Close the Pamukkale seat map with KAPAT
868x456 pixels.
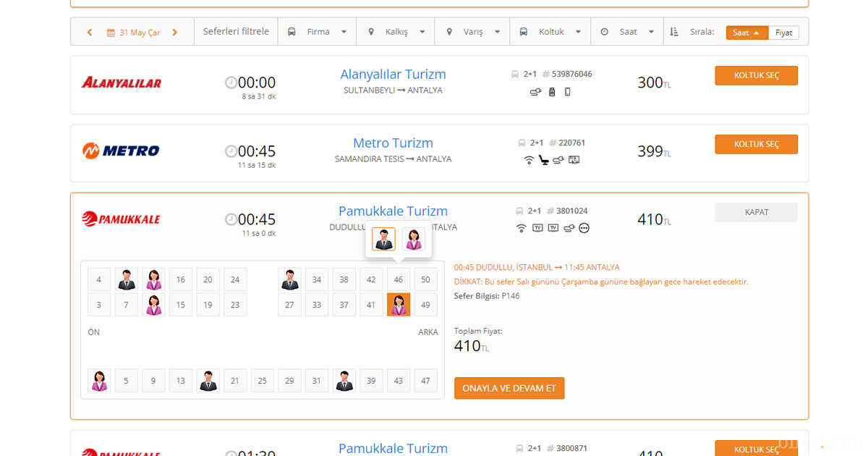pos(756,212)
